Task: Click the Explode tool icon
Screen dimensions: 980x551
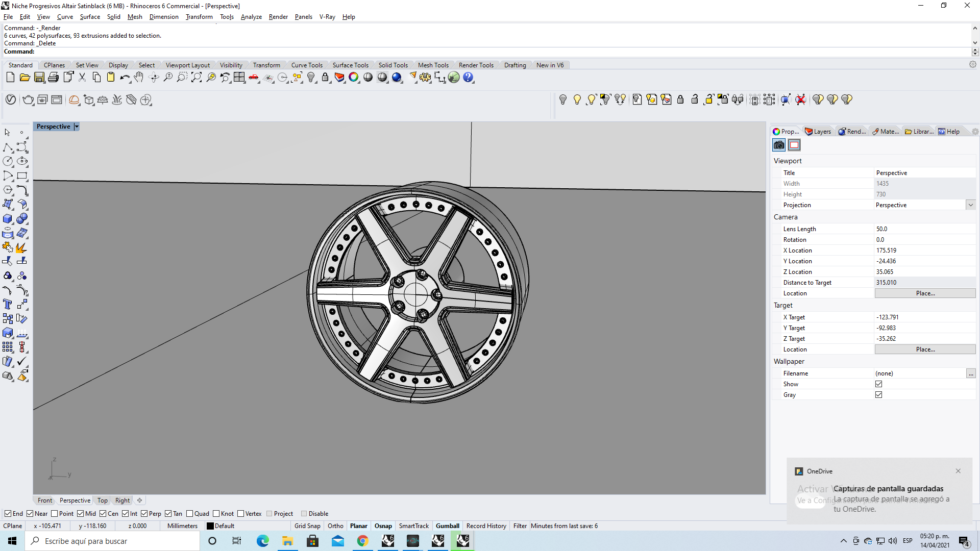Action: 22,247
